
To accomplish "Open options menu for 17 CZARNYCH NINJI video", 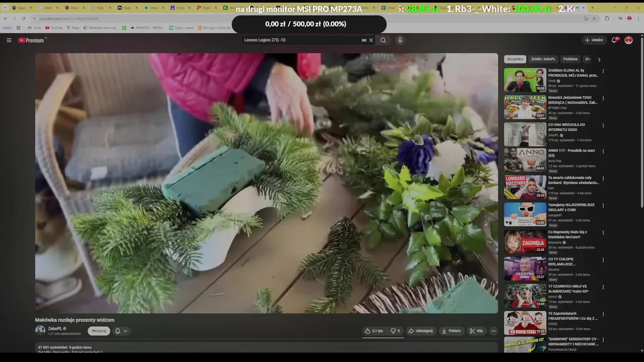I will 603,287.
